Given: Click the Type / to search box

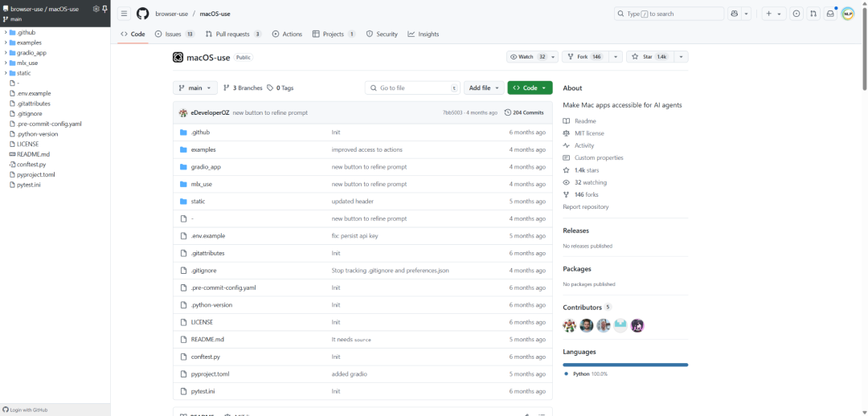Looking at the screenshot, I should point(669,14).
